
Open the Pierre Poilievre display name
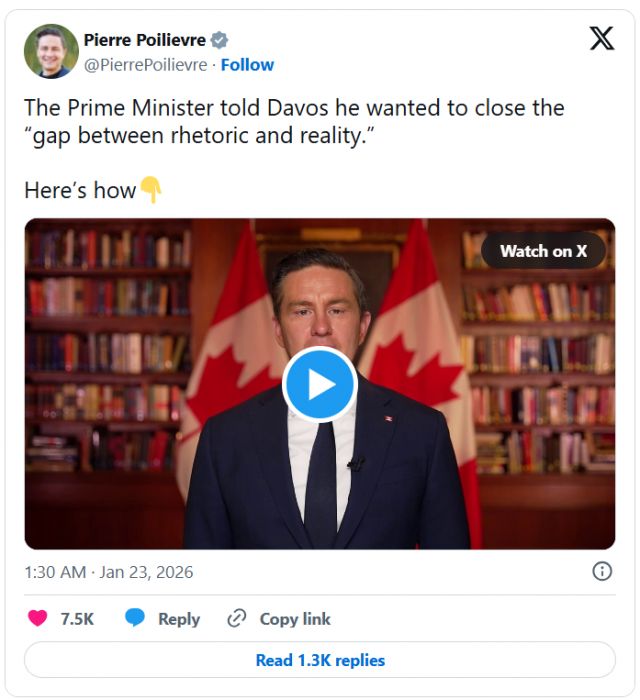point(143,40)
